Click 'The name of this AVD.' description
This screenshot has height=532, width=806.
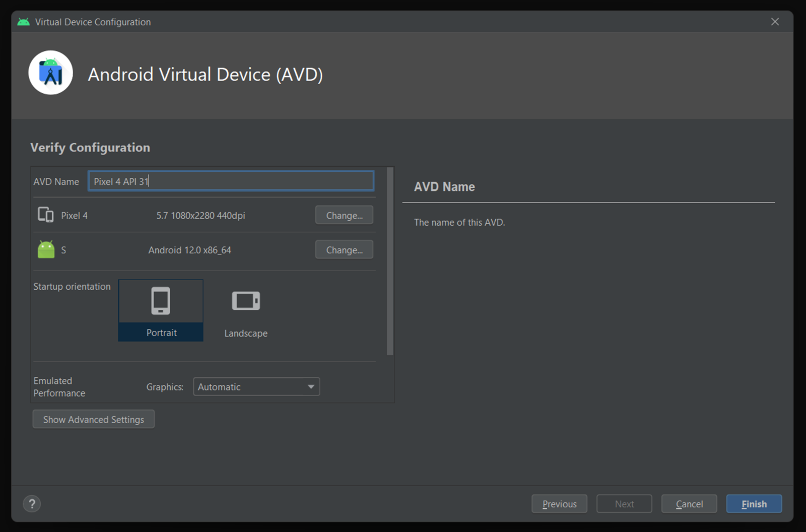[459, 222]
